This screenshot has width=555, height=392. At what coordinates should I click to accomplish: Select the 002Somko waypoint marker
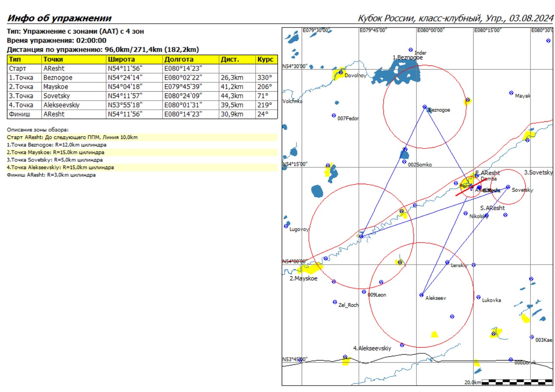pos(404,161)
